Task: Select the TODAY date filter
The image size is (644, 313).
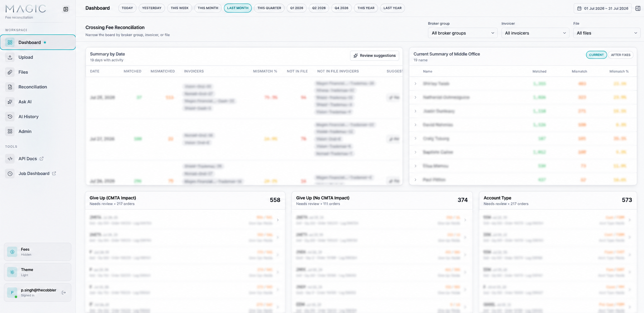Action: coord(127,8)
